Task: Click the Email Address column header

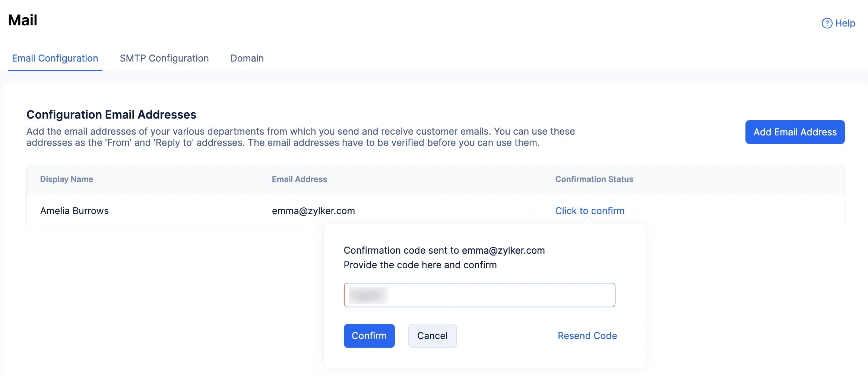Action: (x=300, y=179)
